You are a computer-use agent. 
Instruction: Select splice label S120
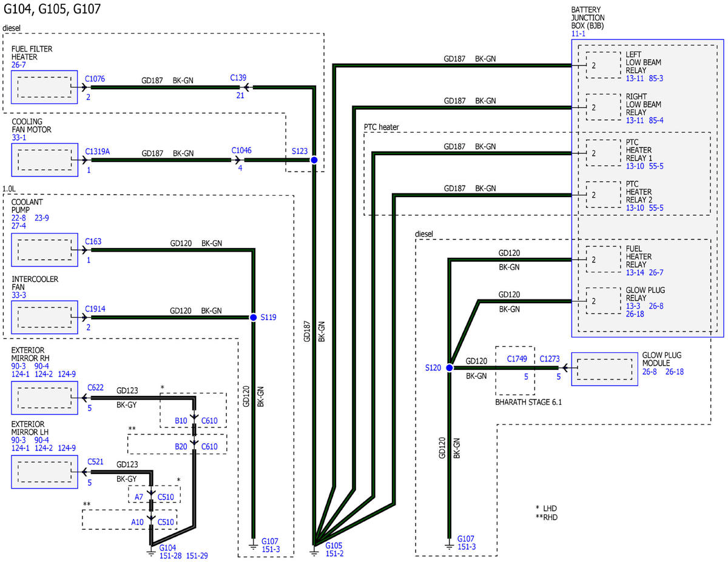click(433, 368)
